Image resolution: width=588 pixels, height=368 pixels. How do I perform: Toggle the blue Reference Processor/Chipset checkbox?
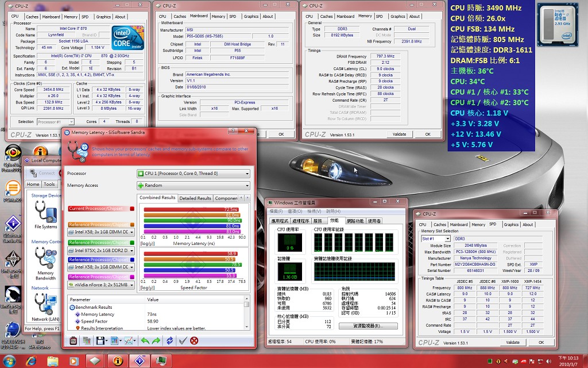coord(132,259)
